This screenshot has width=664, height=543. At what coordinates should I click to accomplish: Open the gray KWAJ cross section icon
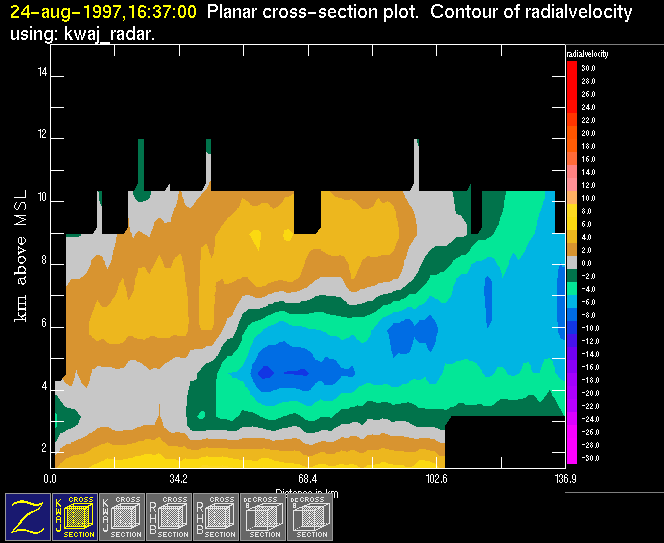121,516
